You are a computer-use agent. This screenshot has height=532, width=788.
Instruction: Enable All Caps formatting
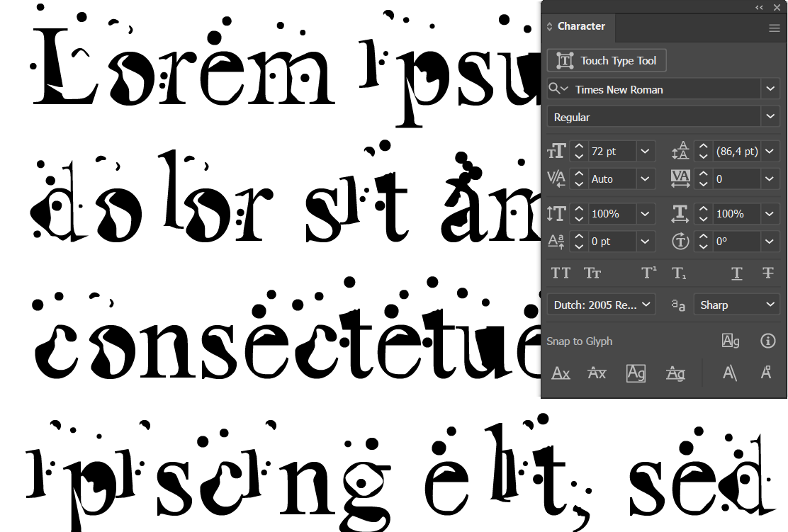tap(561, 273)
